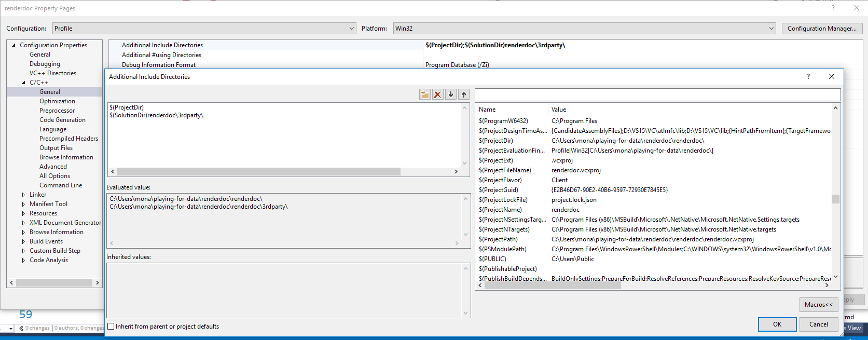Click 0 changes in editor status strip
Viewport: 868px width, 340px height.
click(37, 328)
